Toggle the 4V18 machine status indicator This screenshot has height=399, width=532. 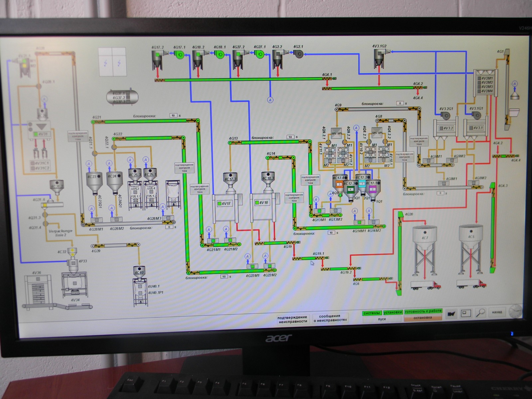click(x=257, y=202)
